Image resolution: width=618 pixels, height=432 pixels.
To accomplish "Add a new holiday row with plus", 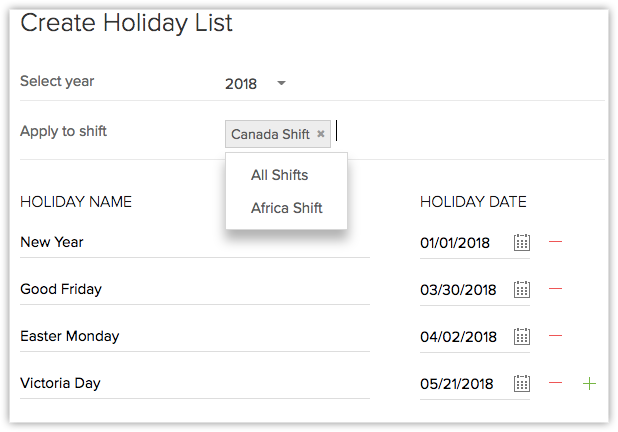I will (x=589, y=383).
